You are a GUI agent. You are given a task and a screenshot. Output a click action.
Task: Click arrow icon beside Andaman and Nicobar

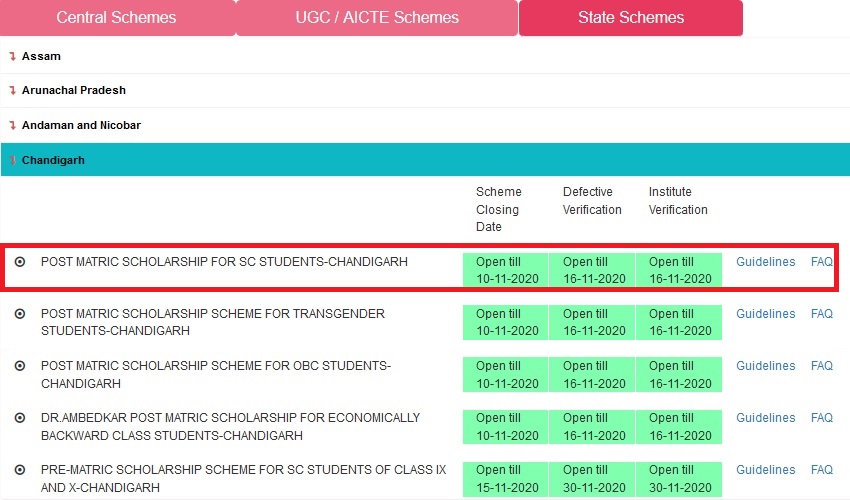pyautogui.click(x=12, y=125)
